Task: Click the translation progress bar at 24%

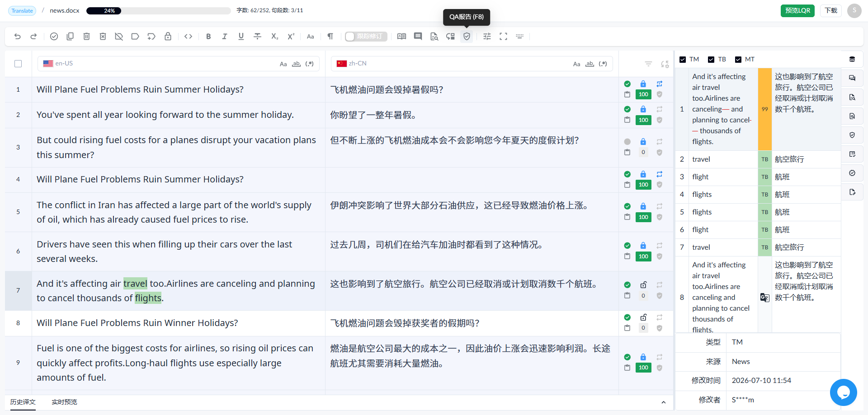Action: coord(158,11)
